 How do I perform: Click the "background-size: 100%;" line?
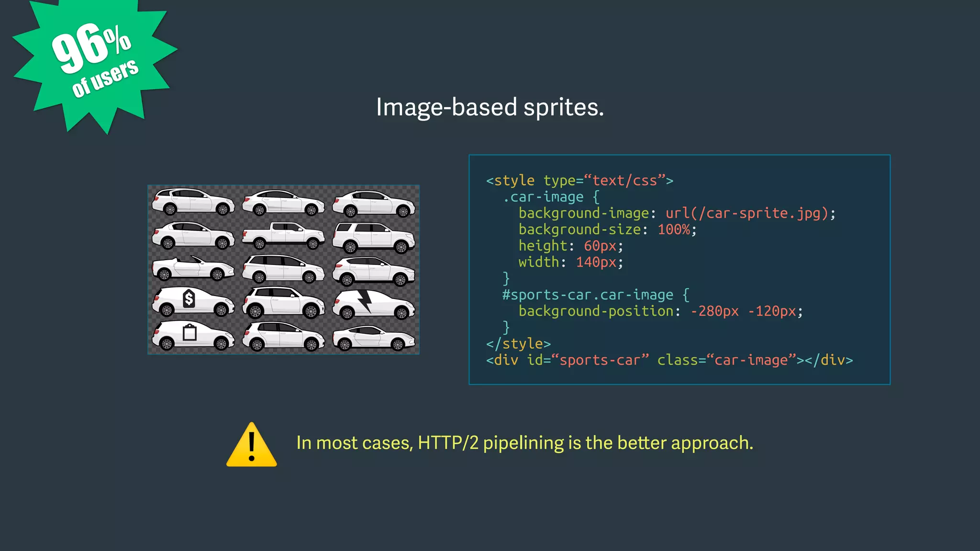(x=608, y=230)
